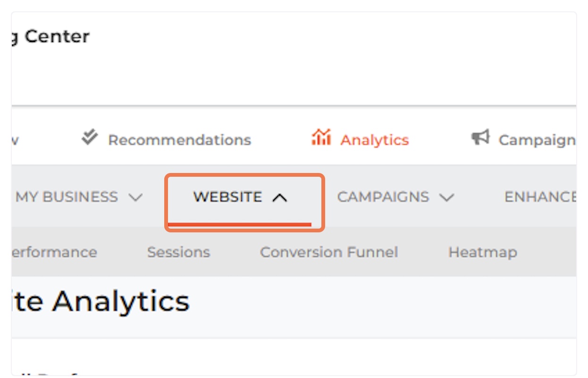The height and width of the screenshot is (378, 588).
Task: Select the truncated tab ending in 'w'
Action: (15, 140)
